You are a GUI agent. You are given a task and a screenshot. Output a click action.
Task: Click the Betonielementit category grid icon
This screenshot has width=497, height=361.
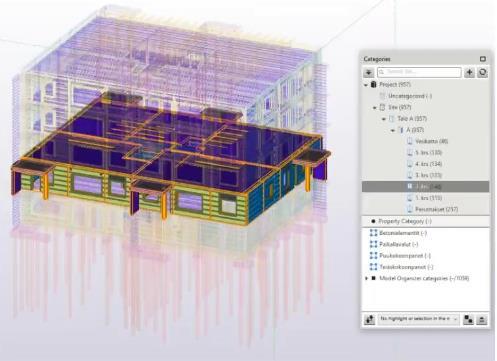point(373,233)
